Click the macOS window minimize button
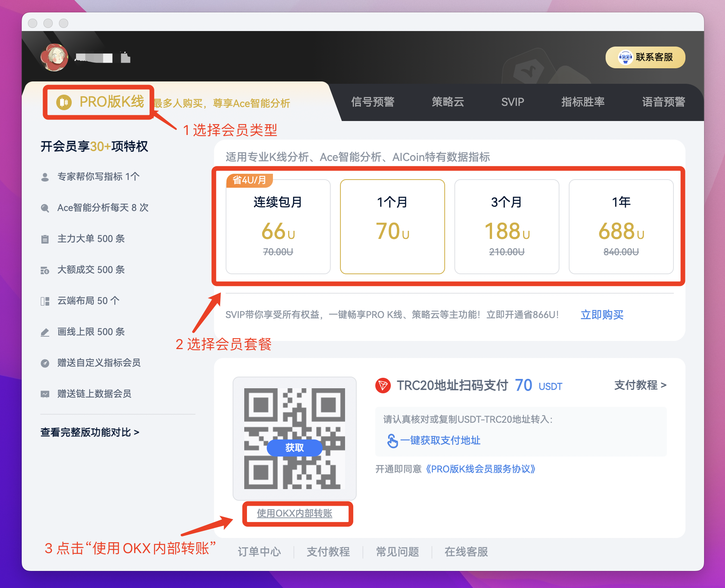This screenshot has width=725, height=588. pos(48,23)
